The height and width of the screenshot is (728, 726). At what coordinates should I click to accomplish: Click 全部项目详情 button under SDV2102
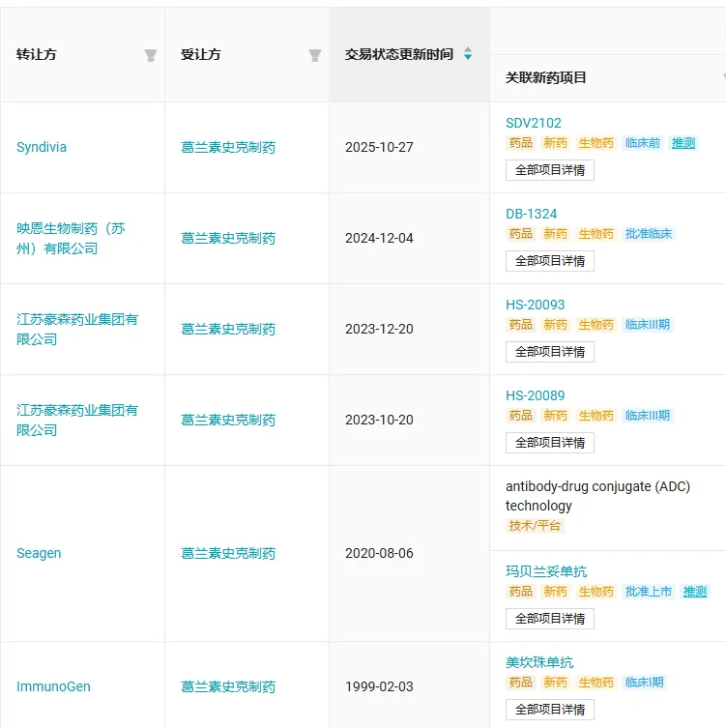(549, 170)
